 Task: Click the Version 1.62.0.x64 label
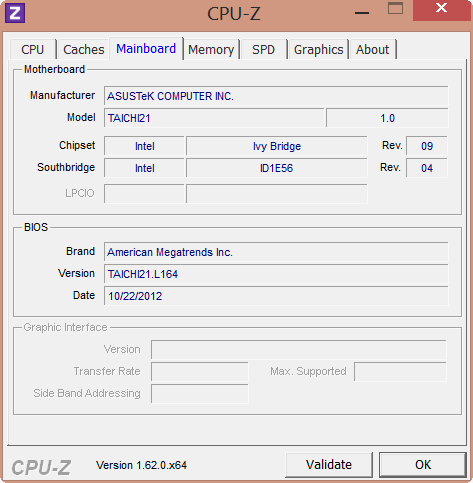[x=141, y=465]
